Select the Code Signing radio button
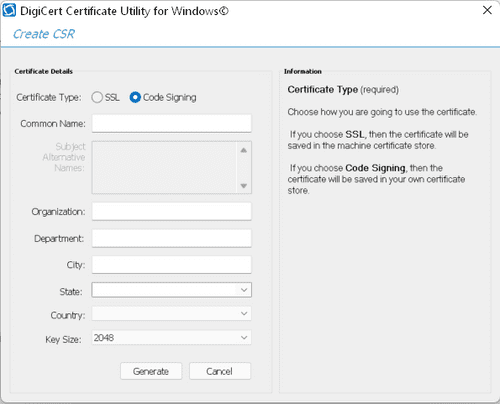 click(x=135, y=97)
